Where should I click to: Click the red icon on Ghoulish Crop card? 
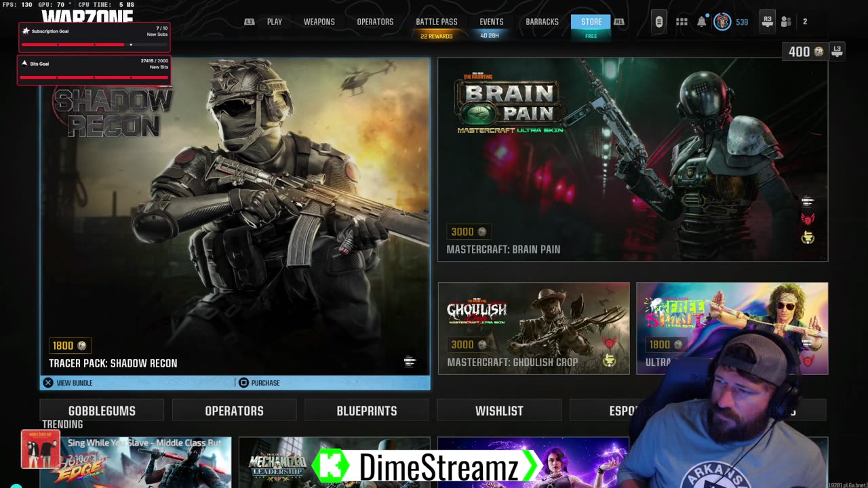click(610, 344)
